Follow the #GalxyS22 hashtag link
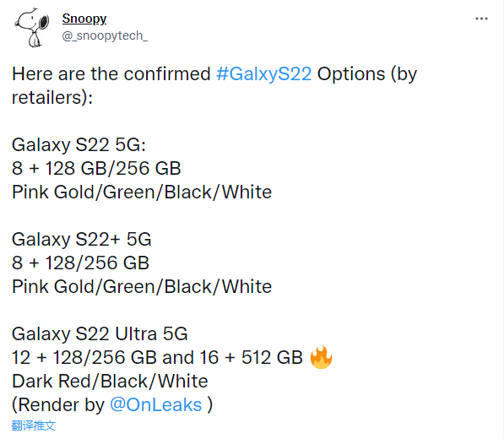504x439 pixels. pyautogui.click(x=264, y=74)
